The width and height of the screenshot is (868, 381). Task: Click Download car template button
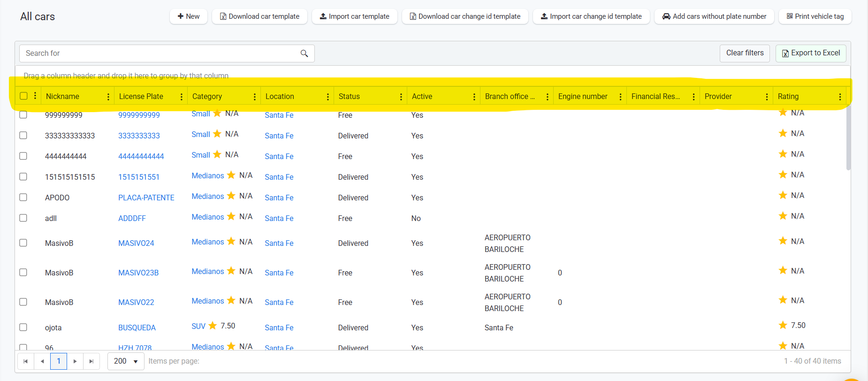(x=259, y=16)
